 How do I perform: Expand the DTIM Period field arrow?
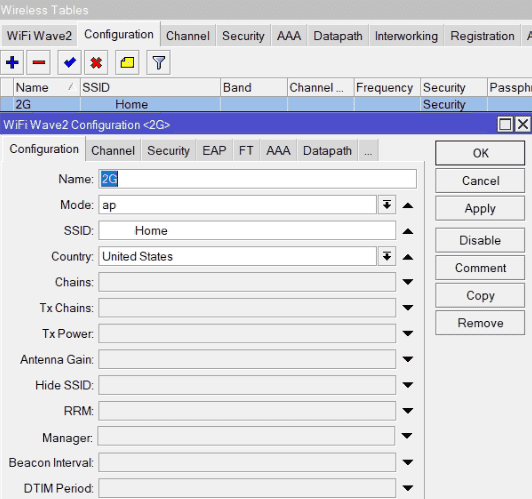click(x=408, y=488)
